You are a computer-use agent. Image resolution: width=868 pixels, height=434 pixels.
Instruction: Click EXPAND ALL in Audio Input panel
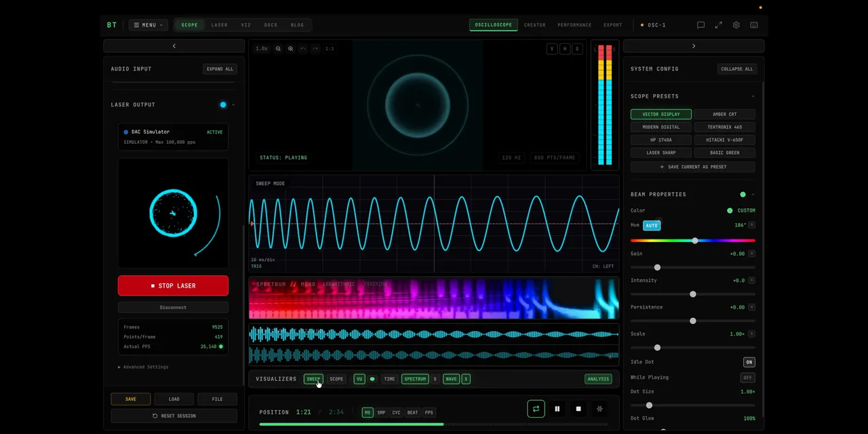coord(220,69)
